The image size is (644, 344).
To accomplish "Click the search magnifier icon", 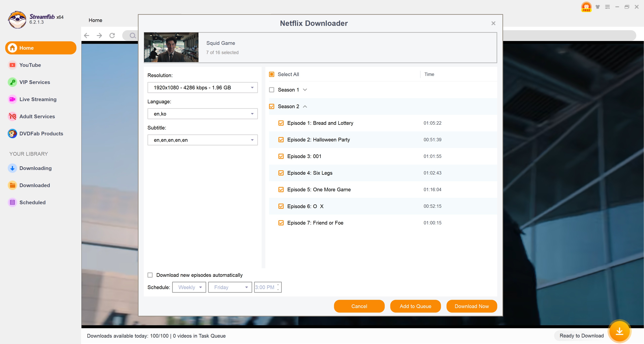I will tap(132, 35).
